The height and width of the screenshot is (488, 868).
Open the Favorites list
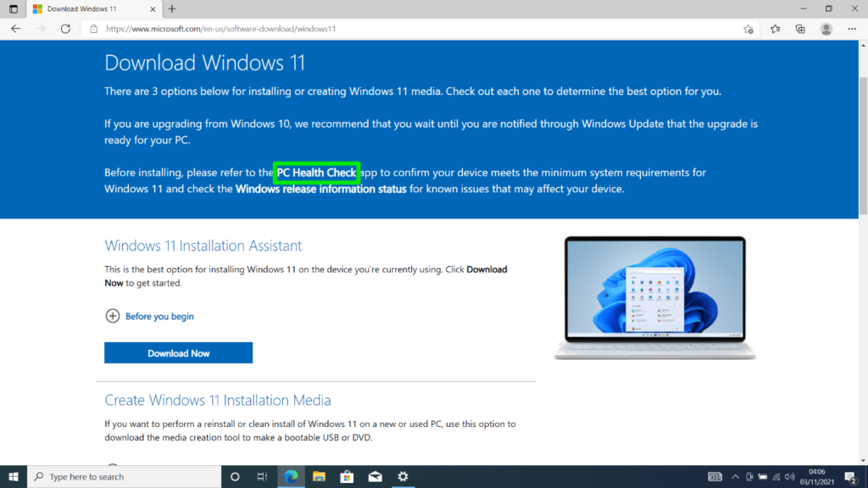(774, 28)
